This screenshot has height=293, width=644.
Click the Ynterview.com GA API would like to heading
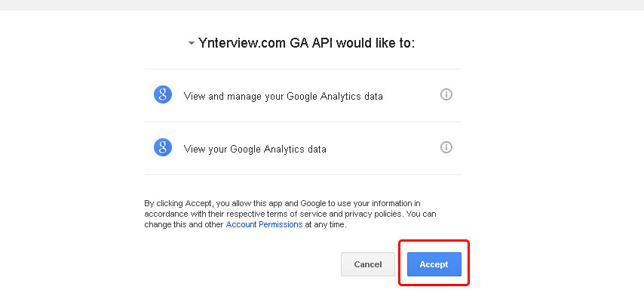tap(306, 43)
